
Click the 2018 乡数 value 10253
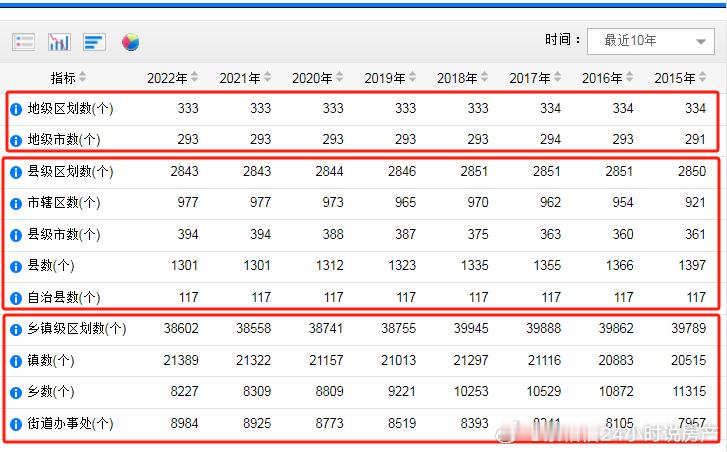click(471, 392)
